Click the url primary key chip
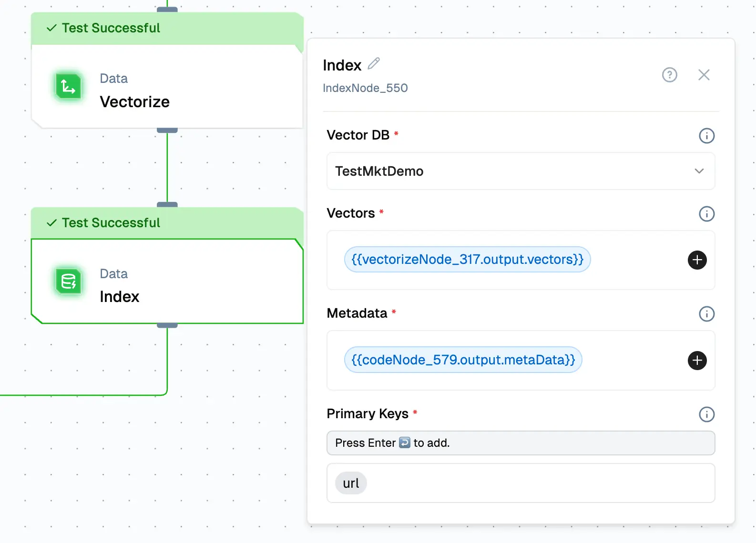The width and height of the screenshot is (756, 543). coord(351,483)
